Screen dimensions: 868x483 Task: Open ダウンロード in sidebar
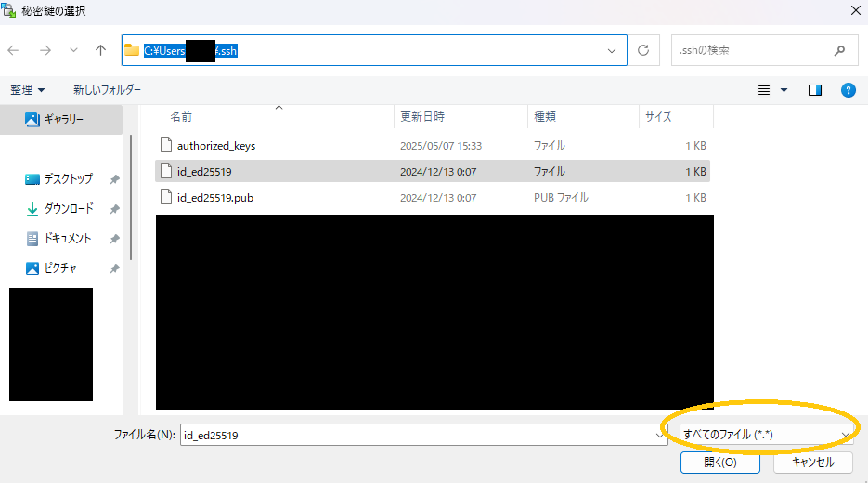(x=69, y=209)
